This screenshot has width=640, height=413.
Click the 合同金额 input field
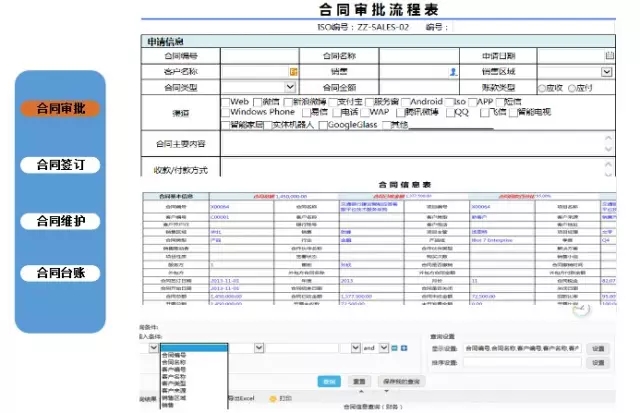[419, 87]
